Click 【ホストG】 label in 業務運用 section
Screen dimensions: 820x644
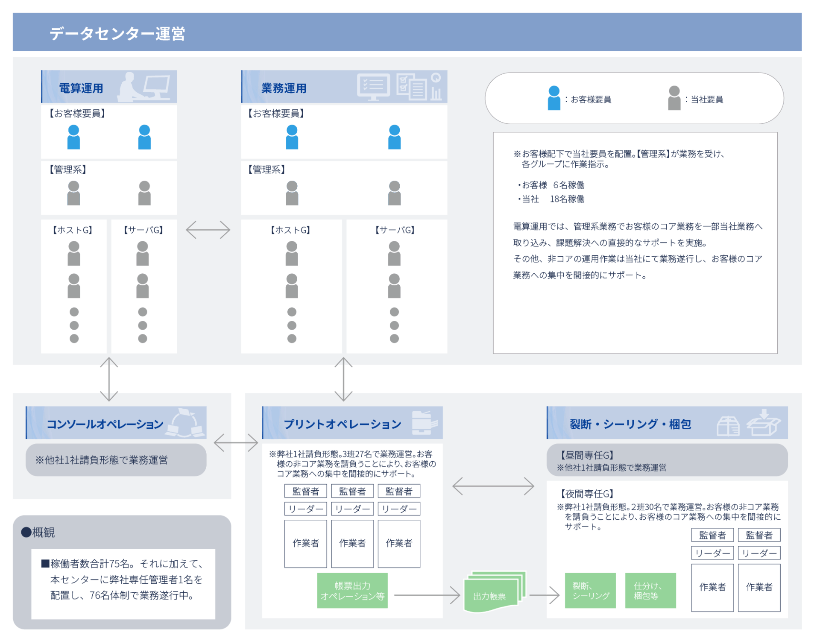[x=290, y=230]
